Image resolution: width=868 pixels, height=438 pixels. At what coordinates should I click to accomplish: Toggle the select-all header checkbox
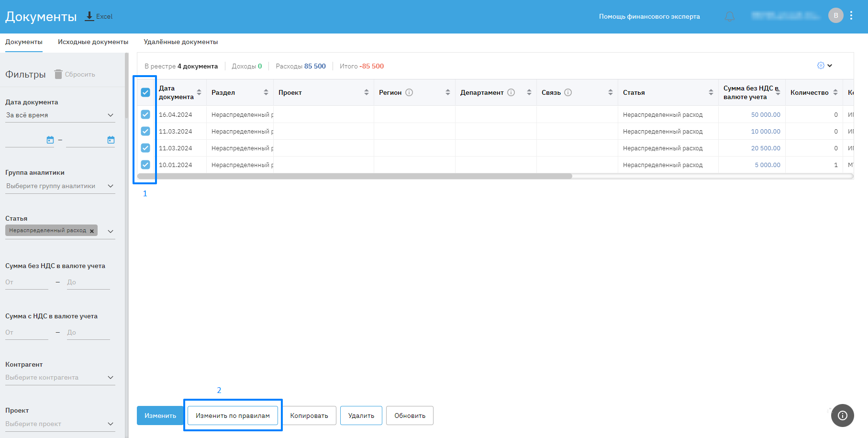coord(145,92)
